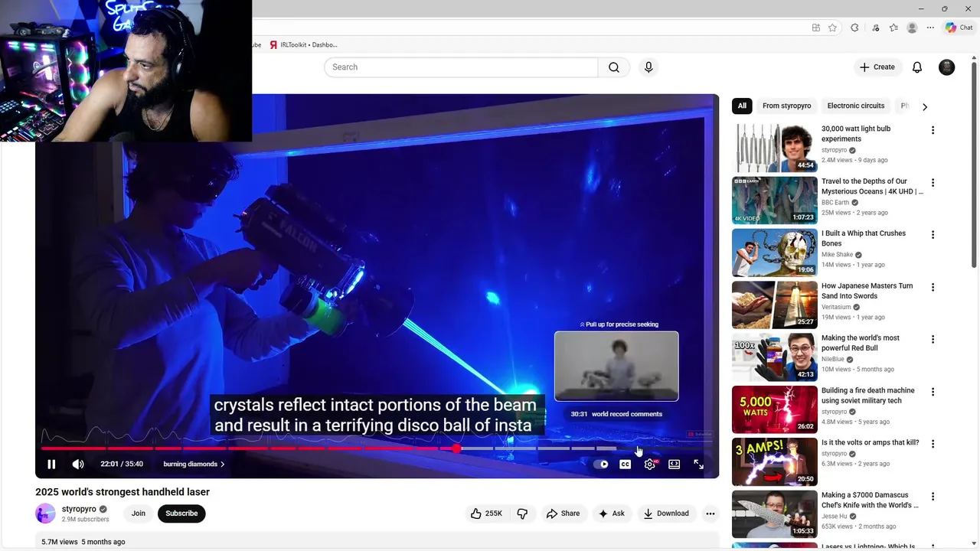Open 'Making the world's most powerful Red Bull'
The width and height of the screenshot is (980, 551).
pyautogui.click(x=861, y=343)
